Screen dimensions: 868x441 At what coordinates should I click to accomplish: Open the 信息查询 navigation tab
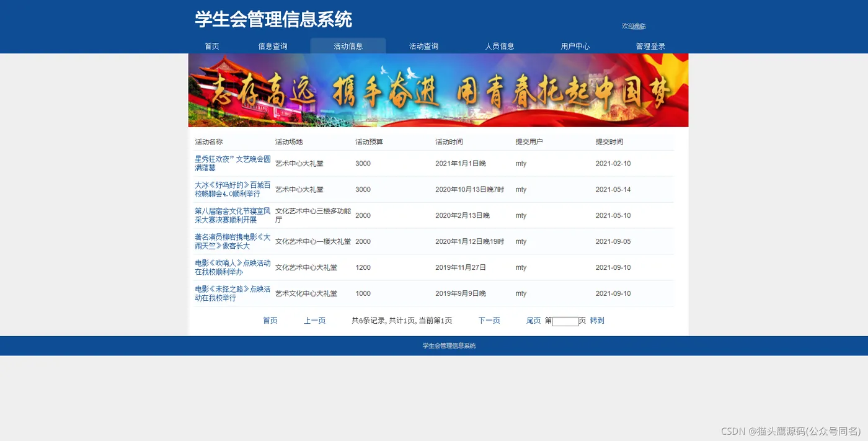pos(273,46)
